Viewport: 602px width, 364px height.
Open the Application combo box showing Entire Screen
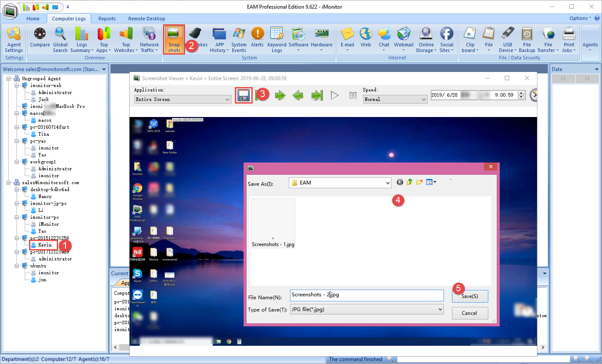click(182, 99)
